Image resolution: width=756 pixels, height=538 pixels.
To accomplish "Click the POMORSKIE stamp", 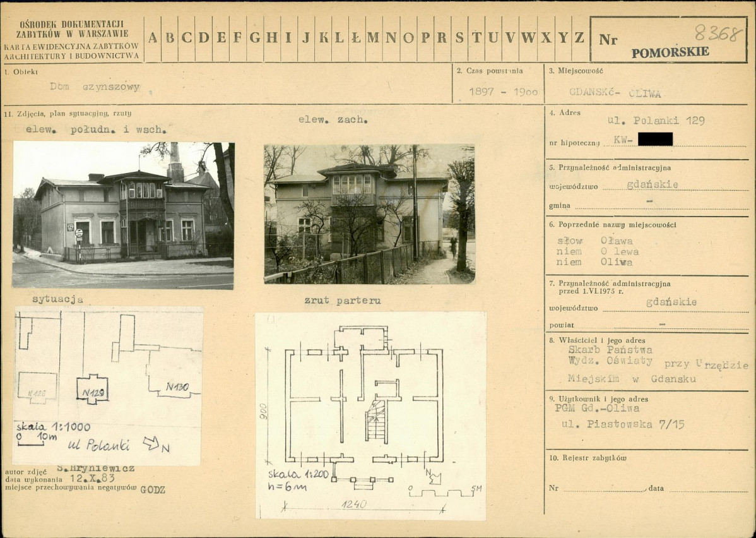I will click(670, 52).
